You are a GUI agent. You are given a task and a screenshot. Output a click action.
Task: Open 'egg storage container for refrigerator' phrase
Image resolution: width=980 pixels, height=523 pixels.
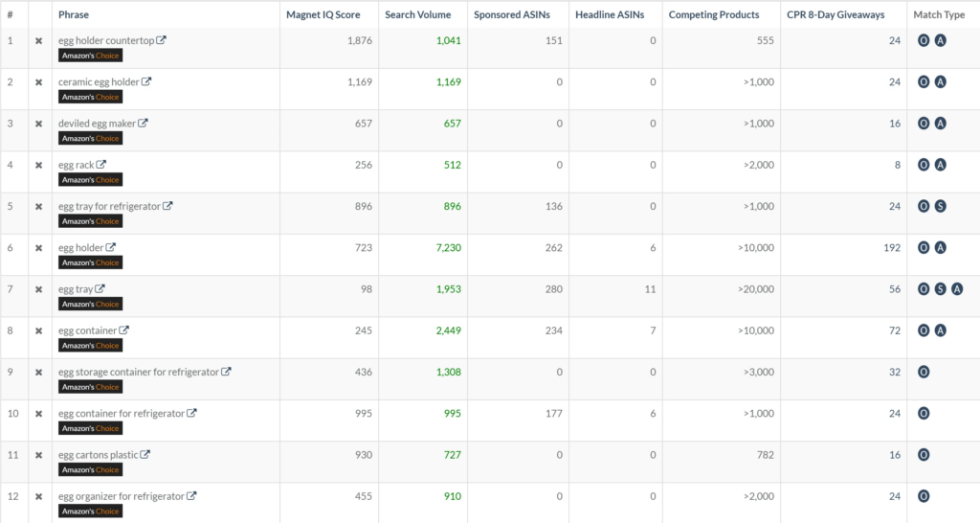coord(138,372)
